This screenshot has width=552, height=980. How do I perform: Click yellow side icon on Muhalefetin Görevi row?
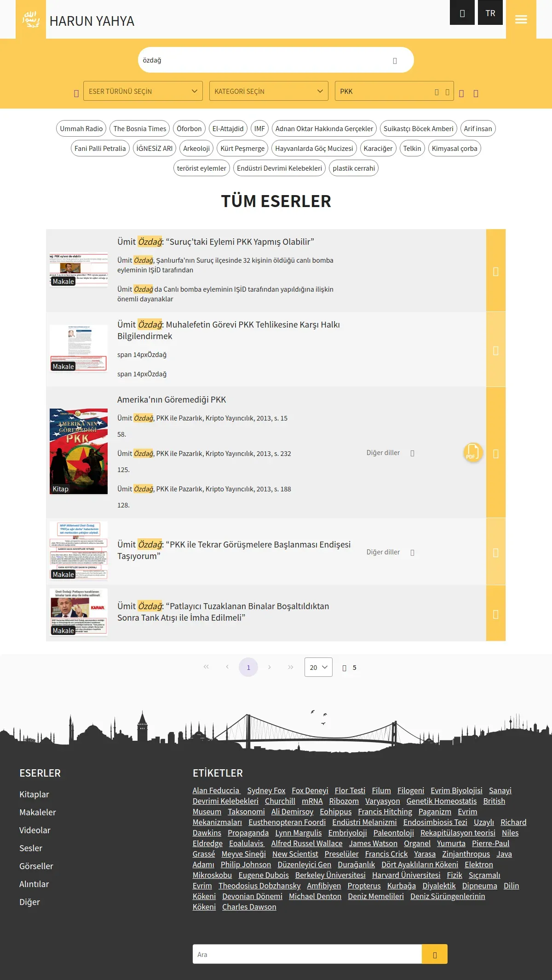496,350
